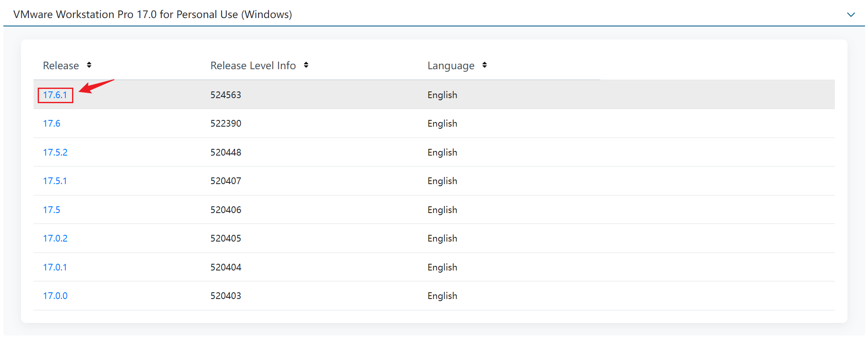Open release 17.6.1 link
Screen dimensions: 868x338
(55, 95)
